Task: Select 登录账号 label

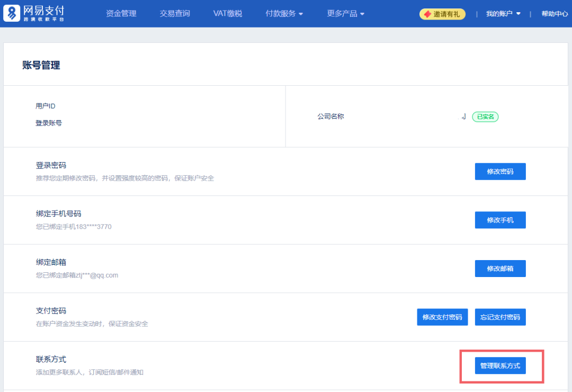Action: [49, 123]
